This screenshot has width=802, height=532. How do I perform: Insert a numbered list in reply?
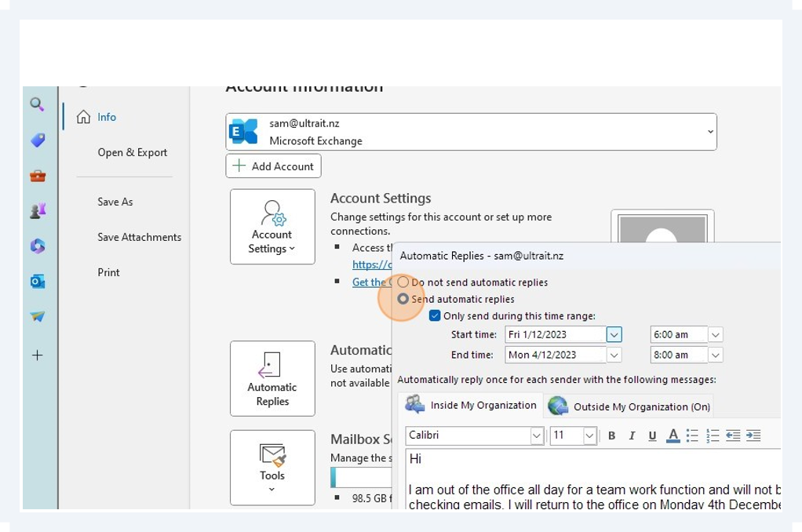(713, 435)
